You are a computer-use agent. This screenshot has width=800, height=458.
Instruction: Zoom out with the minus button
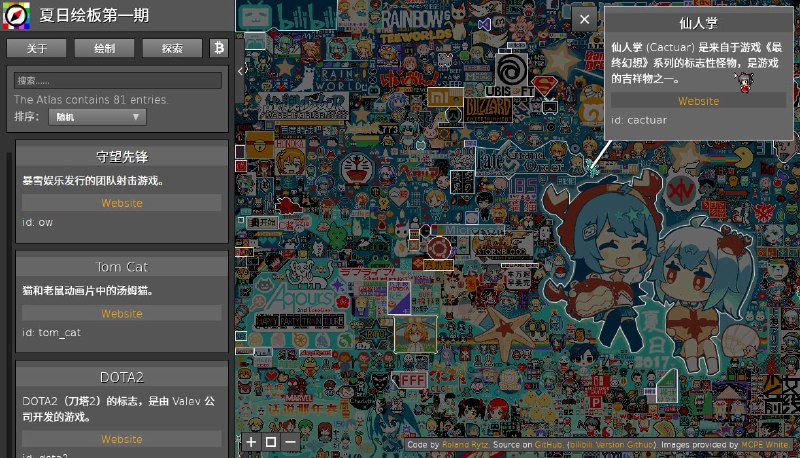pyautogui.click(x=290, y=441)
